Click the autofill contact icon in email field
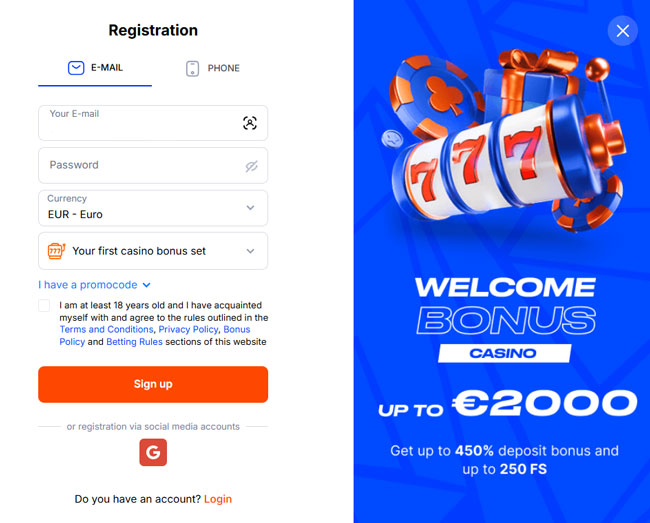650x523 pixels. pyautogui.click(x=250, y=123)
